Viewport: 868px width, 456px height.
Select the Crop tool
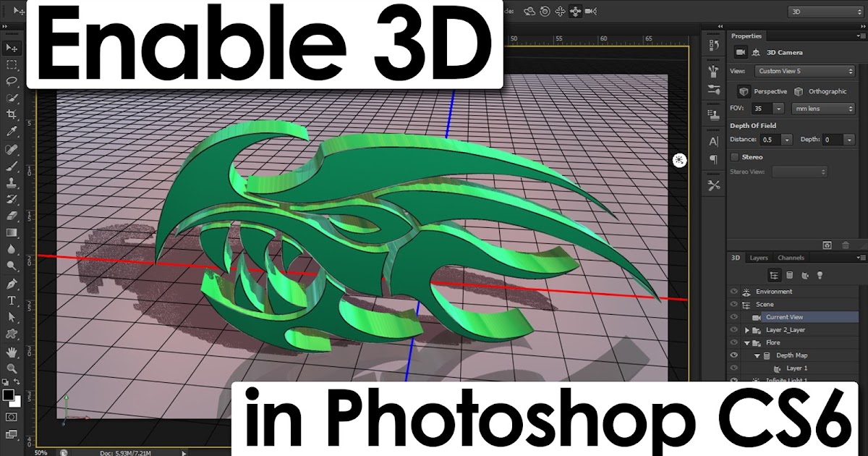pos(12,114)
